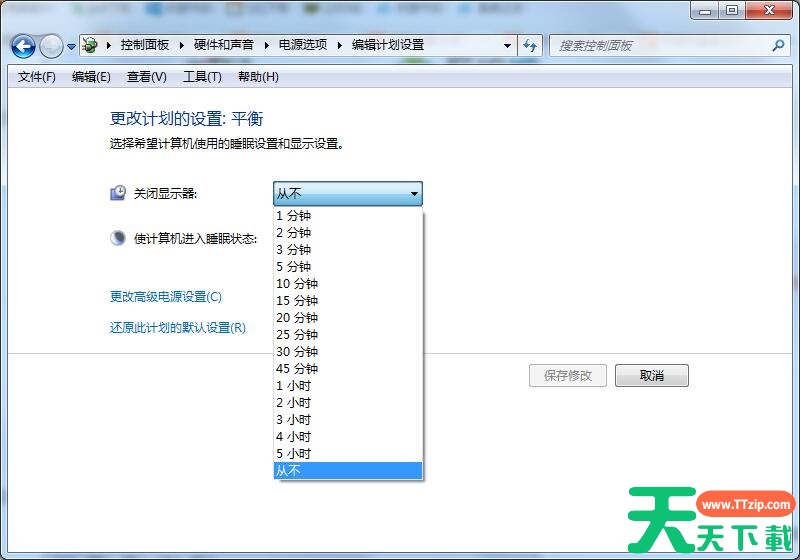
Task: Select 1 分钟 in the list
Action: click(x=348, y=216)
